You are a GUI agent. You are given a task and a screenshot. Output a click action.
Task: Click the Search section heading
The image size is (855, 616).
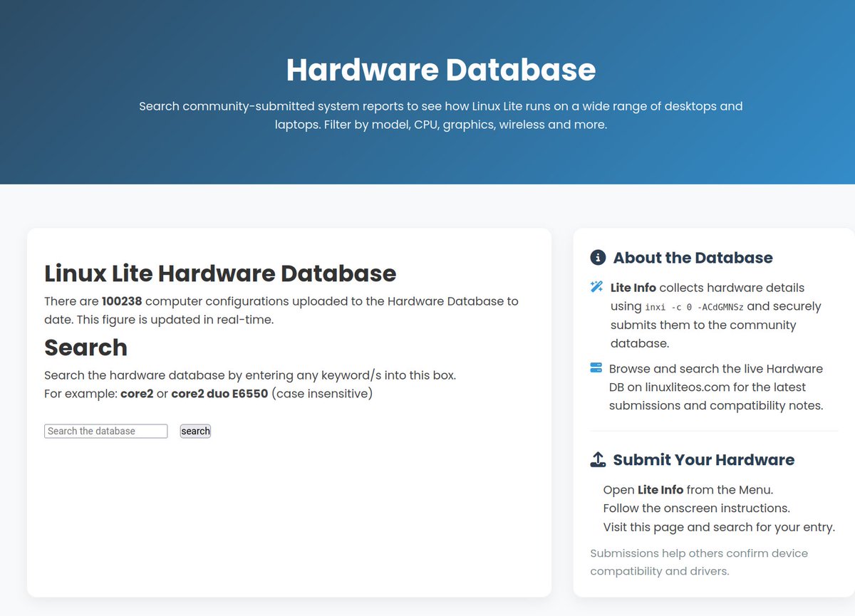(85, 348)
